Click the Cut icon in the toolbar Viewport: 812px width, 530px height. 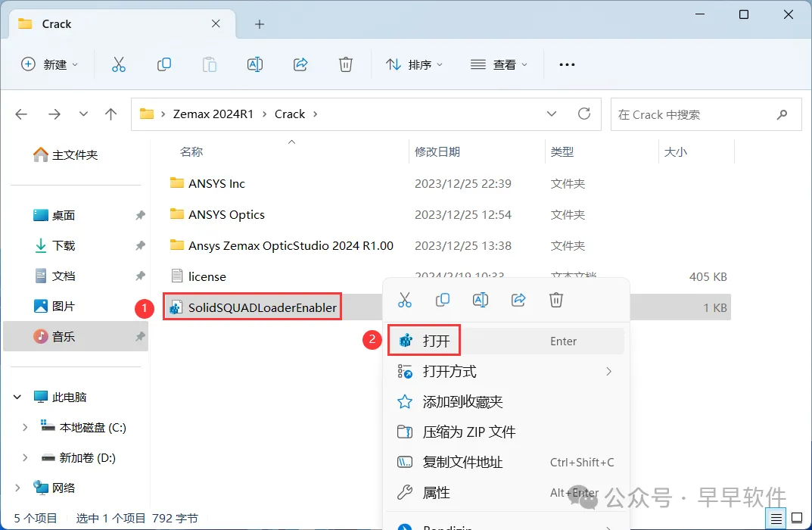tap(119, 64)
